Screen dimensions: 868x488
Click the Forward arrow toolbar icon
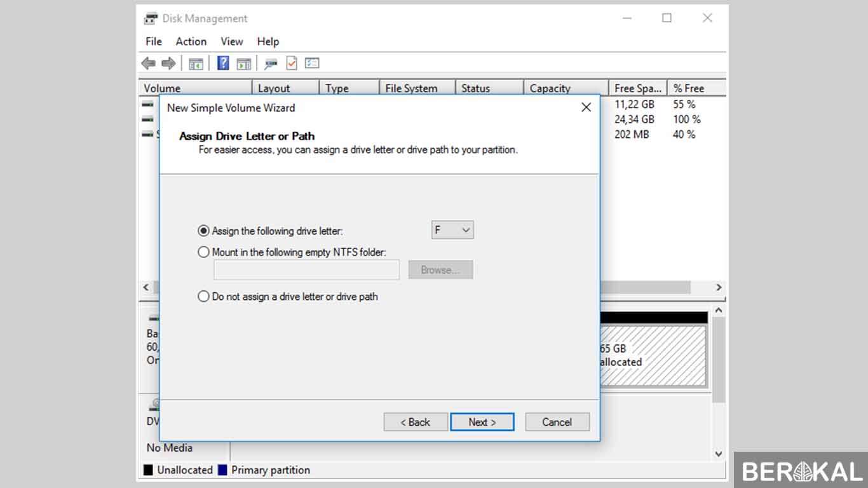pyautogui.click(x=168, y=63)
